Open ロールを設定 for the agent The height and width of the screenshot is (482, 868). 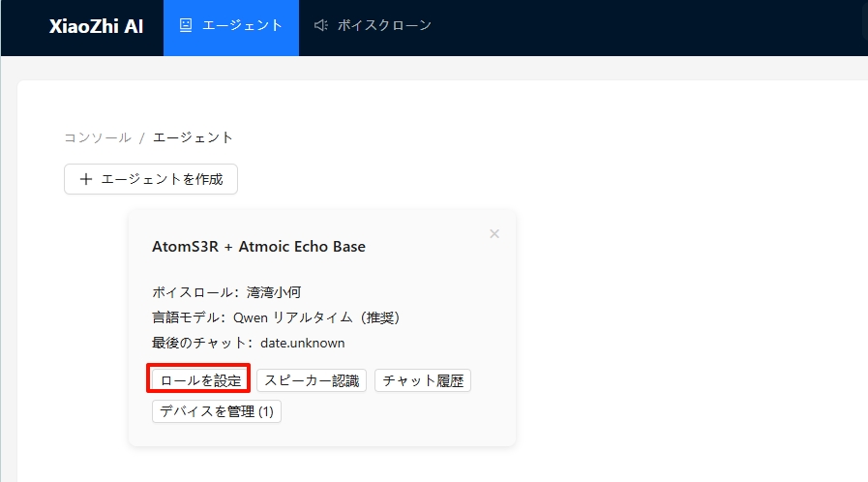coord(200,380)
